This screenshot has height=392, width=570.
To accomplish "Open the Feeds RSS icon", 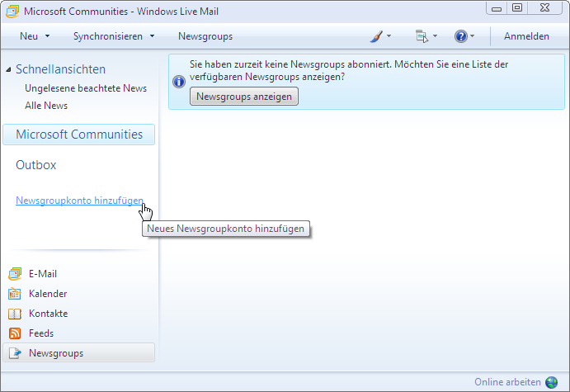I will tap(15, 333).
